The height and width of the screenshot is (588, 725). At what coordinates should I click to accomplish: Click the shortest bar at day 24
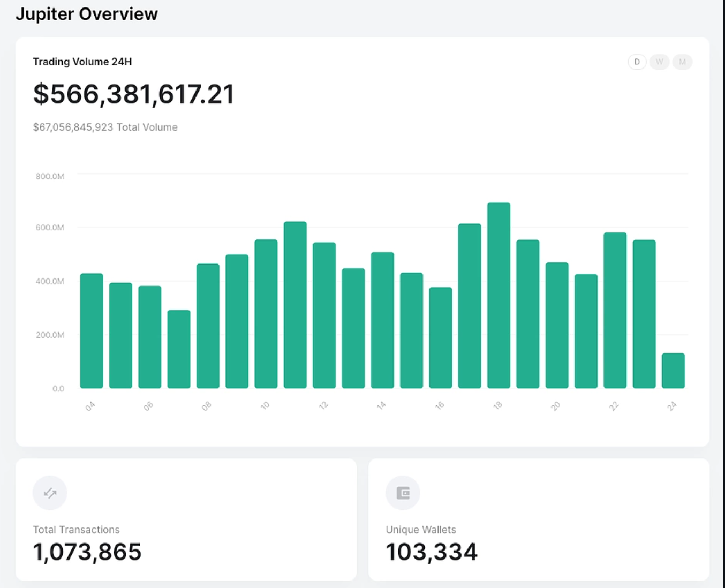673,371
